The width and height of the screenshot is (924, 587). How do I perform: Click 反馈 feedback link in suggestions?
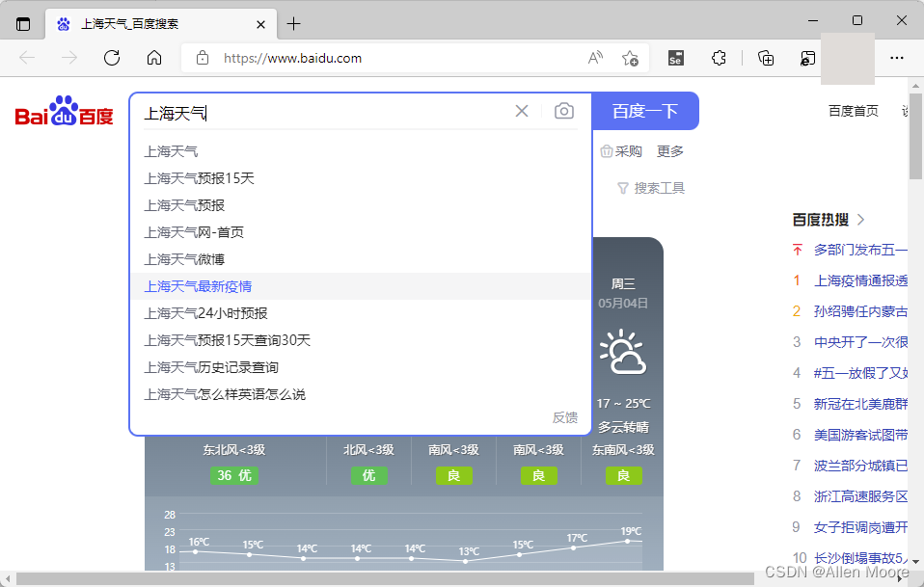(564, 417)
